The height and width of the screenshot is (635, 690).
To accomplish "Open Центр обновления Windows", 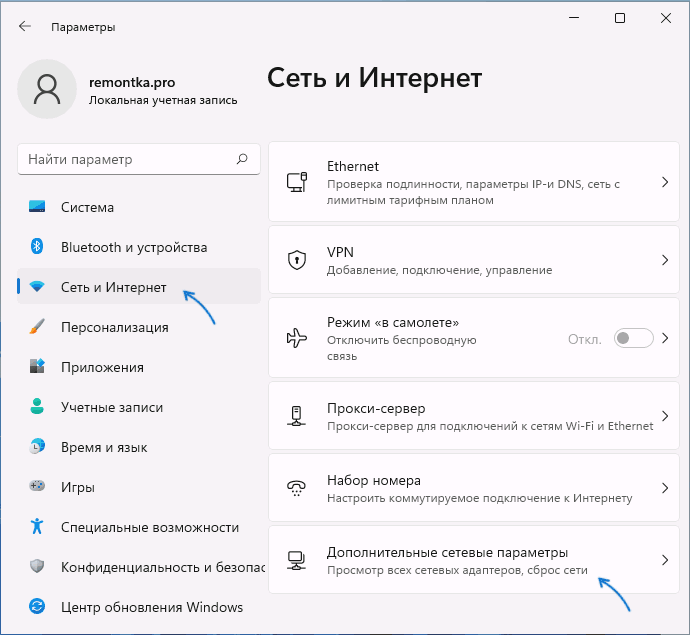I will pyautogui.click(x=139, y=607).
